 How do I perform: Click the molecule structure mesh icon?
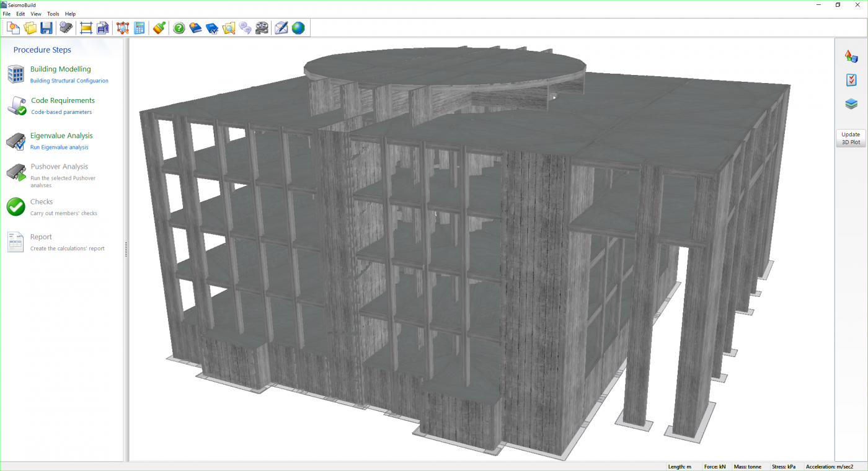point(122,28)
